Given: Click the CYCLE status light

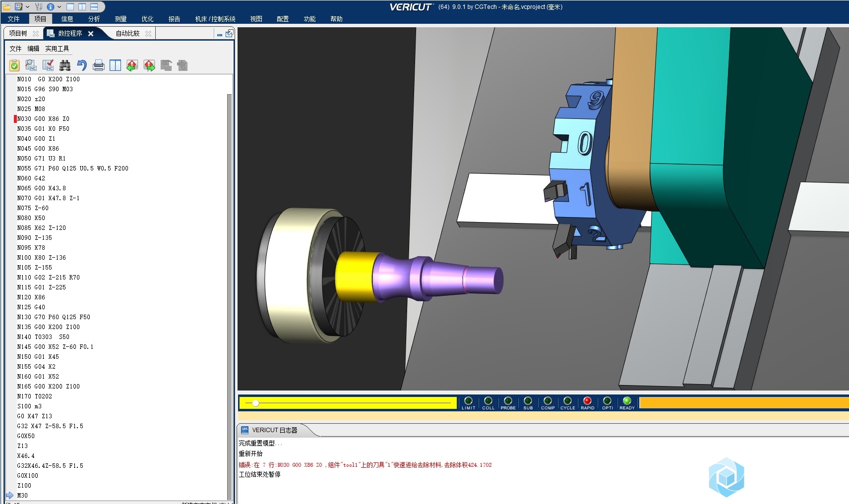Looking at the screenshot, I should click(567, 401).
